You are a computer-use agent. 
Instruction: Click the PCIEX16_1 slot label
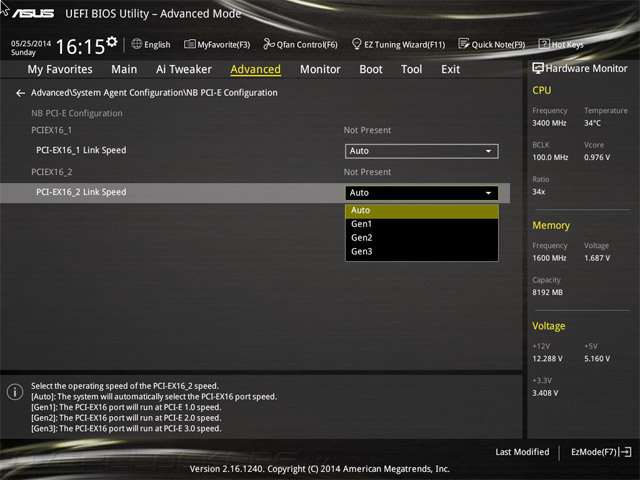pyautogui.click(x=51, y=130)
